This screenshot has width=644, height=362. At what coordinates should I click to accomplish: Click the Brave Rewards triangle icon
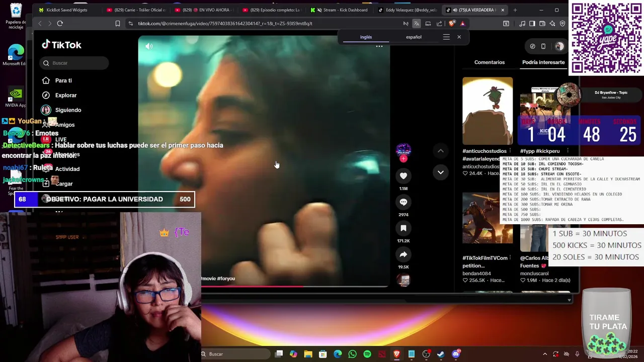click(x=462, y=24)
